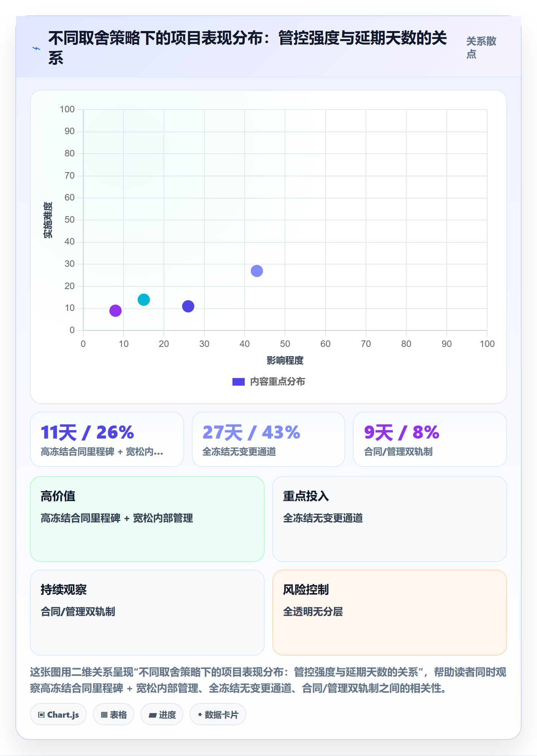Click 全冻结无变更通道 text under 27天 card
Viewport: 537px width, 756px height.
[x=239, y=452]
